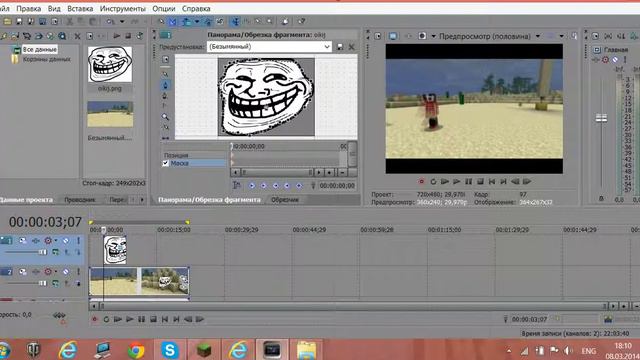Open the Инструменты menu
Image resolution: width=640 pixels, height=360 pixels.
click(x=122, y=8)
